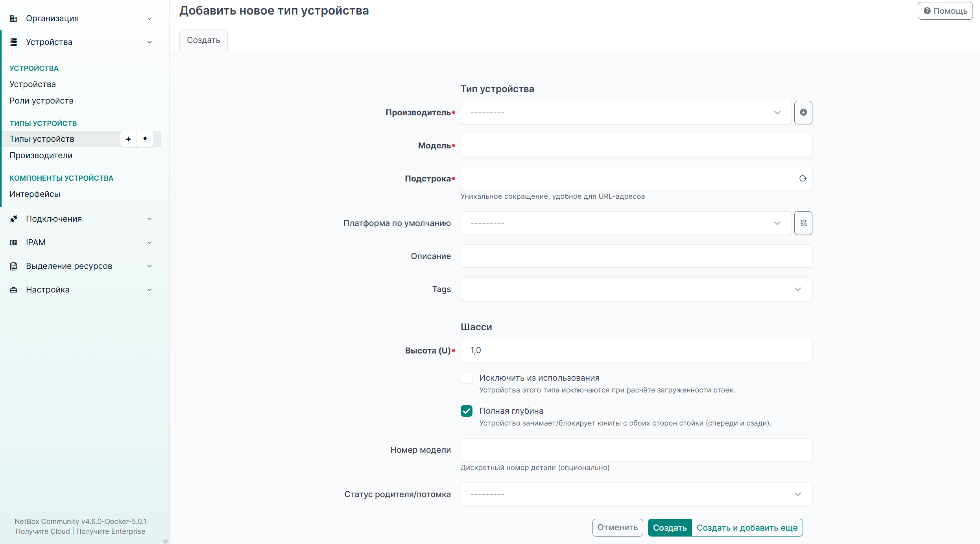The height and width of the screenshot is (544, 980).
Task: Click the Подключения plug icon
Action: (x=14, y=219)
